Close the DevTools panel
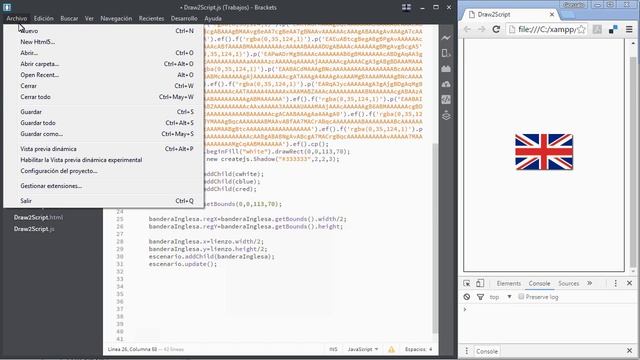Image resolution: width=640 pixels, height=360 pixels. tap(629, 283)
